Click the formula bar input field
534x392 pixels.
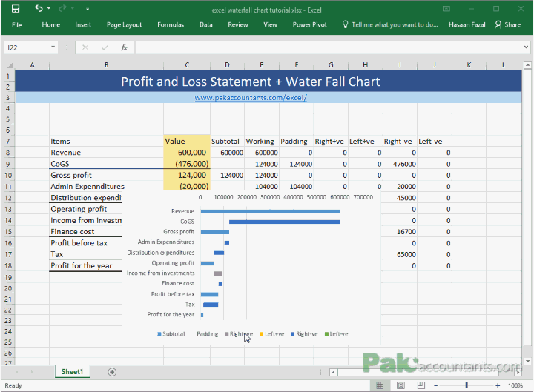click(x=329, y=47)
